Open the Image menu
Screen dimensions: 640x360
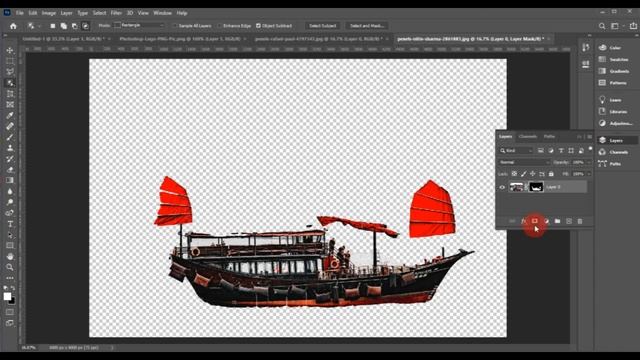pyautogui.click(x=49, y=13)
